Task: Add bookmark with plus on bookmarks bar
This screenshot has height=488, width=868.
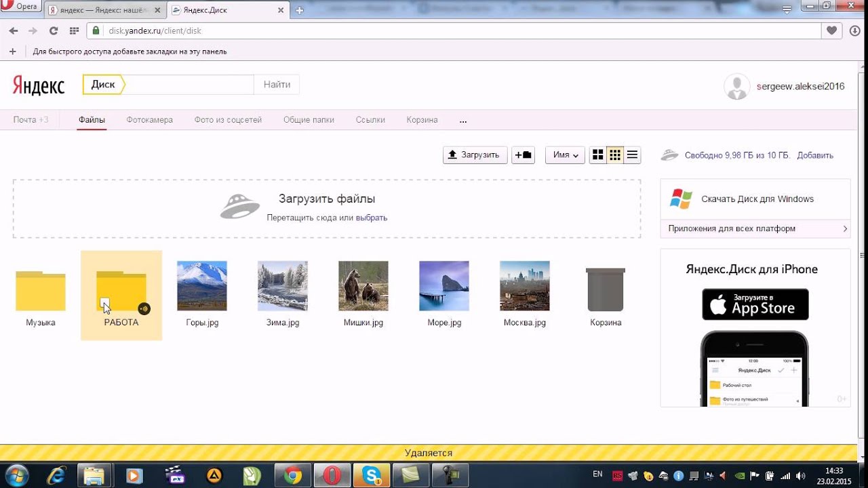Action: (x=12, y=52)
